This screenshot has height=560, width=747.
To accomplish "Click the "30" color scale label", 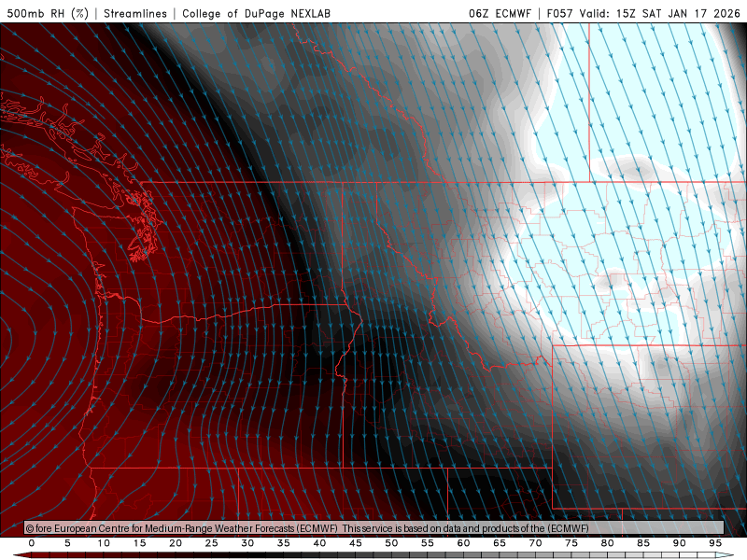I will pos(247,543).
